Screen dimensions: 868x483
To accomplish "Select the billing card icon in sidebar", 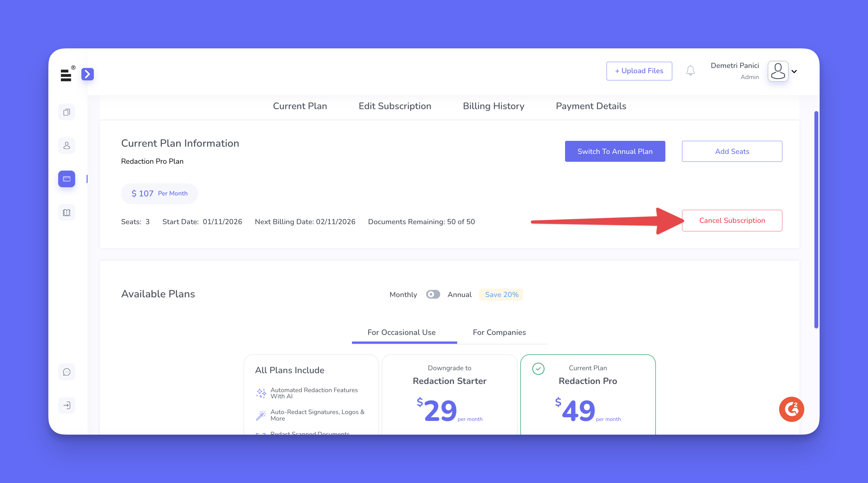I will 67,179.
